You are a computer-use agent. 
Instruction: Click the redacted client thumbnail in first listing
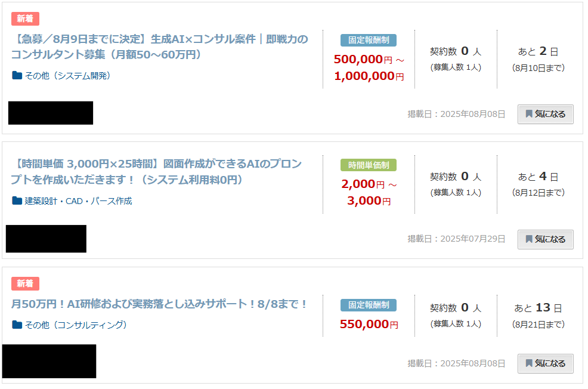pos(51,113)
